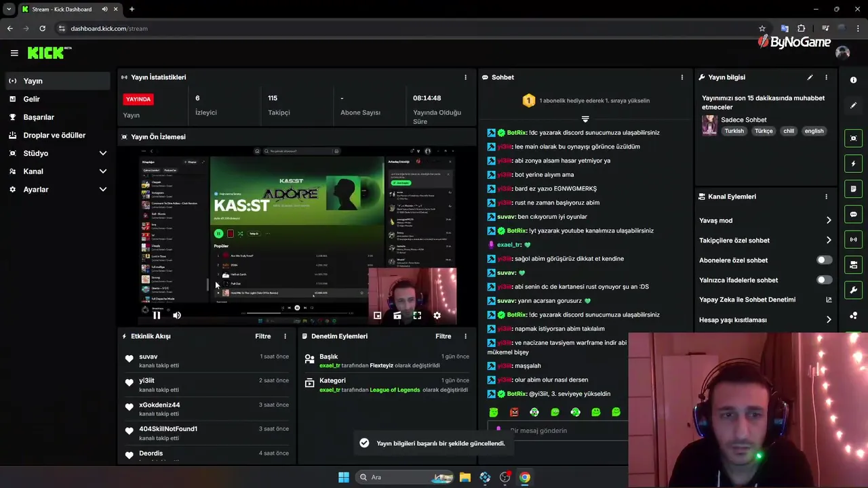Open Takipçilere özel sohbet chevron
The image size is (868, 488).
(x=829, y=240)
